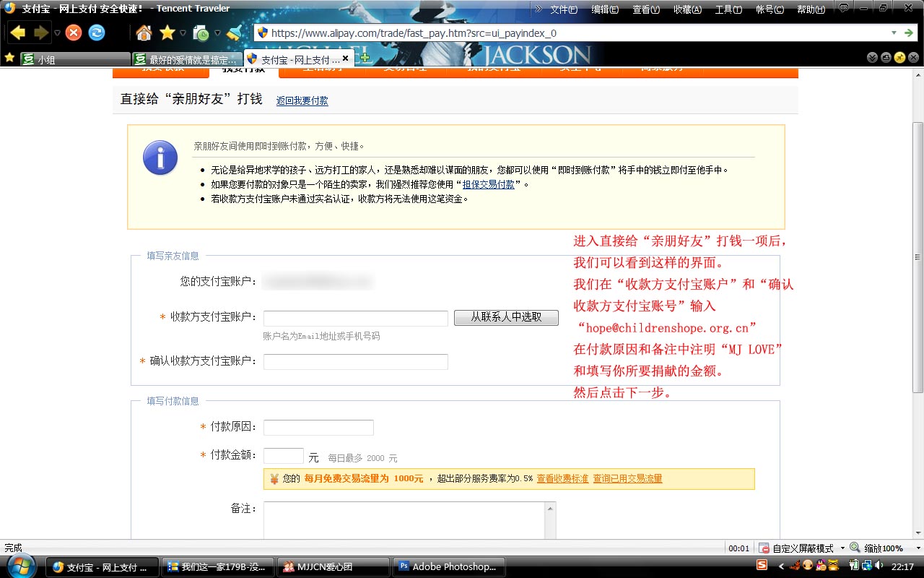Stop loading with the red X icon

[x=74, y=33]
